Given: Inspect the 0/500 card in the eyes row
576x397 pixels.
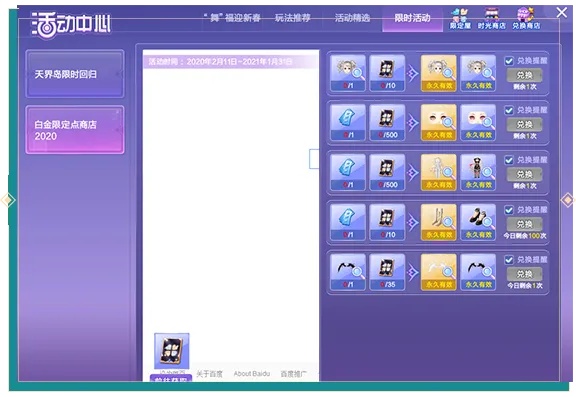Looking at the screenshot, I should (x=387, y=122).
